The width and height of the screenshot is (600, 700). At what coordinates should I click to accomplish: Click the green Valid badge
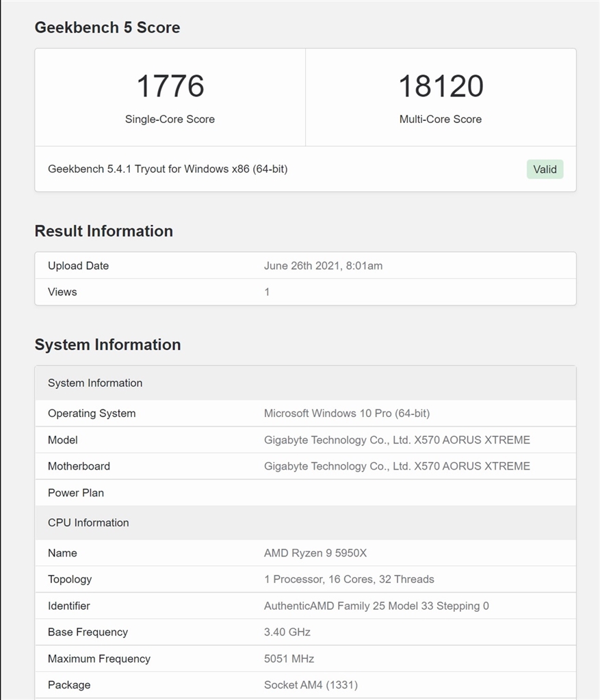(545, 169)
